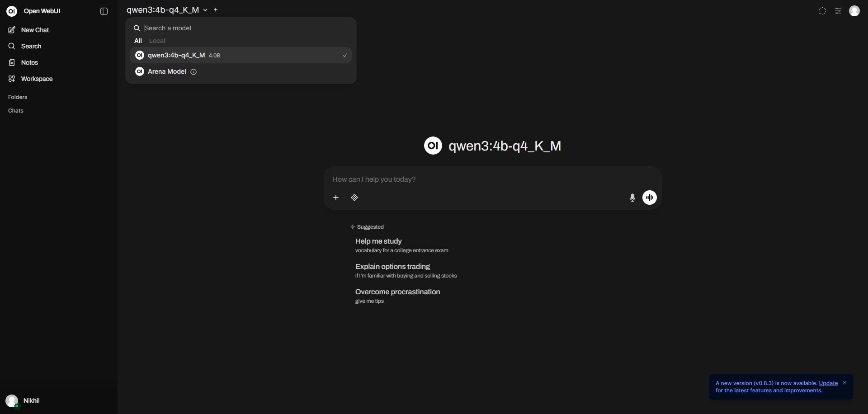Open Search in the sidebar

pos(58,46)
